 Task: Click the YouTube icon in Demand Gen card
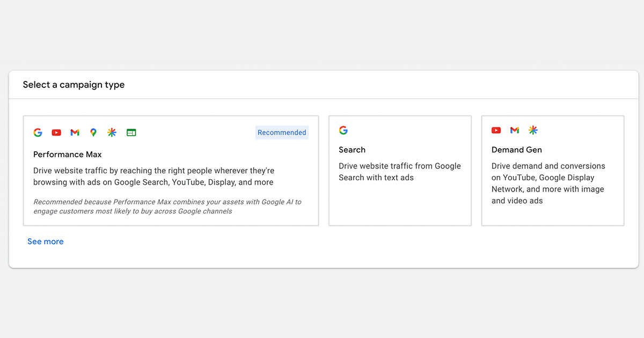pos(496,130)
